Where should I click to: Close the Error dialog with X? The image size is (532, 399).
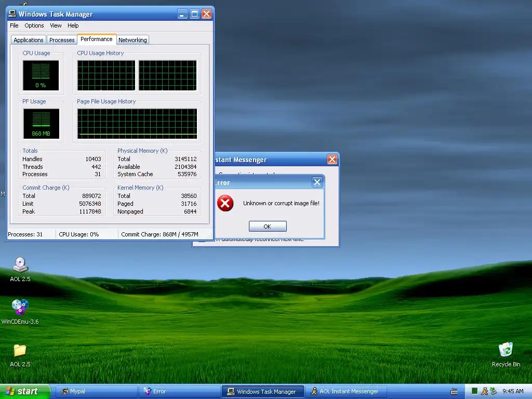click(x=317, y=182)
